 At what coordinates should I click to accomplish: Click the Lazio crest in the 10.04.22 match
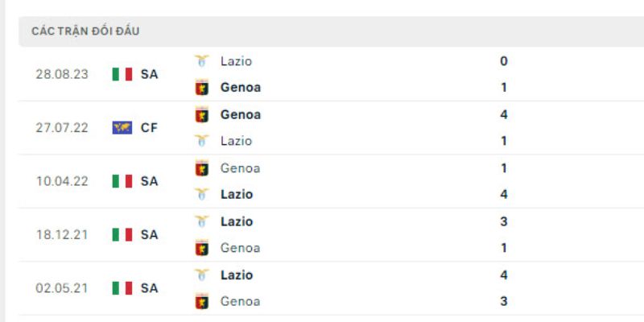click(202, 194)
